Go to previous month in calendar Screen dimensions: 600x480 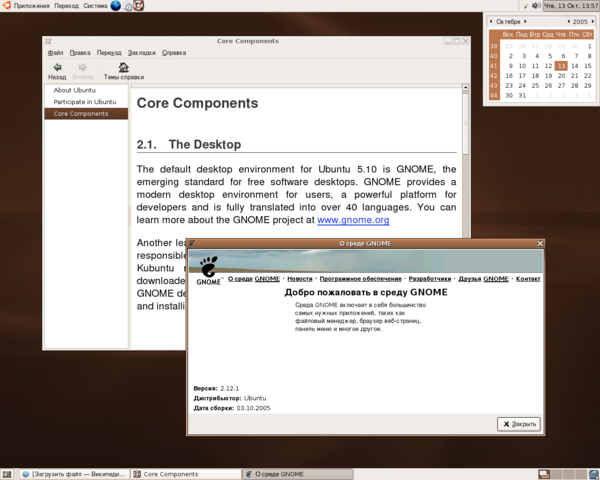[491, 21]
